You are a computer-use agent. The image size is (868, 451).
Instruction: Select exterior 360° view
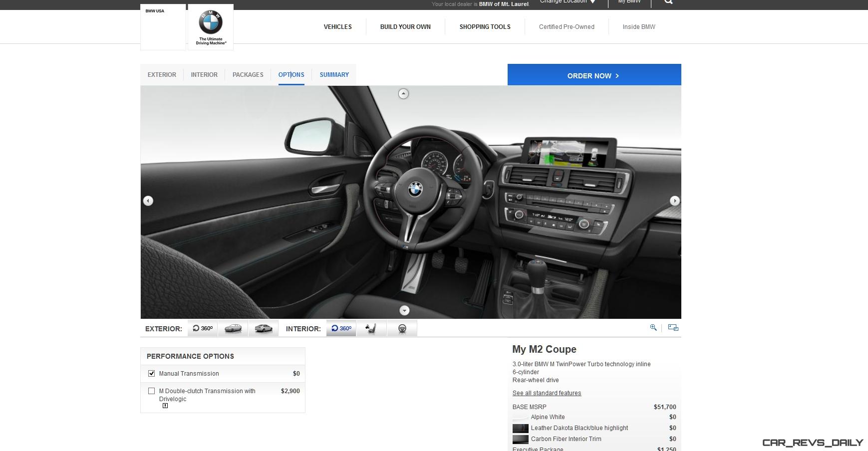click(x=203, y=328)
